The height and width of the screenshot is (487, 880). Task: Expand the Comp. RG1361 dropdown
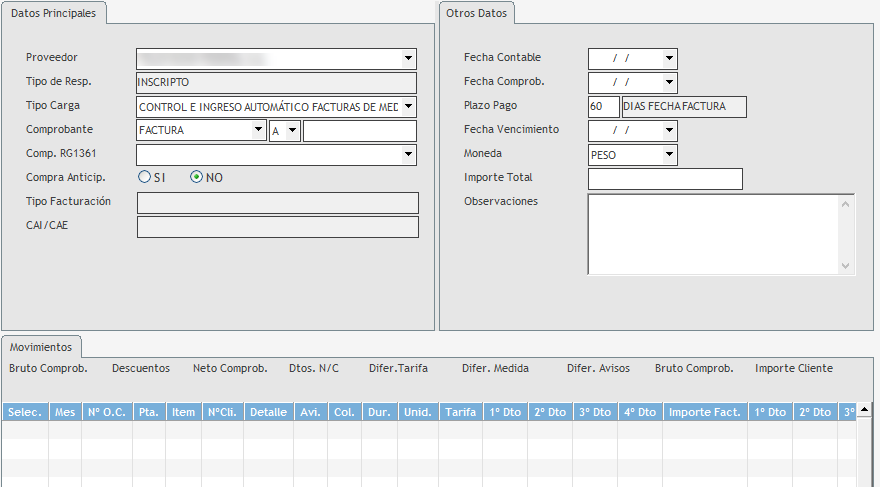(408, 154)
